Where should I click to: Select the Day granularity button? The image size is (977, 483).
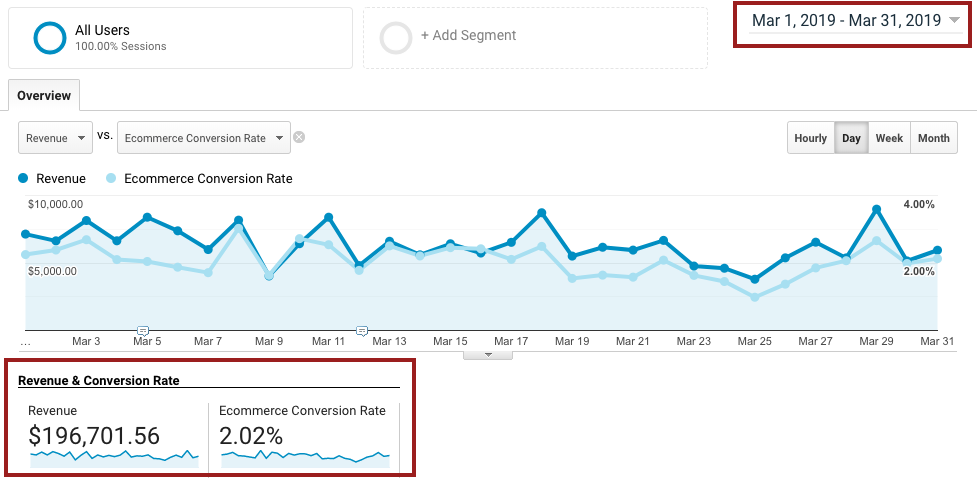(851, 138)
